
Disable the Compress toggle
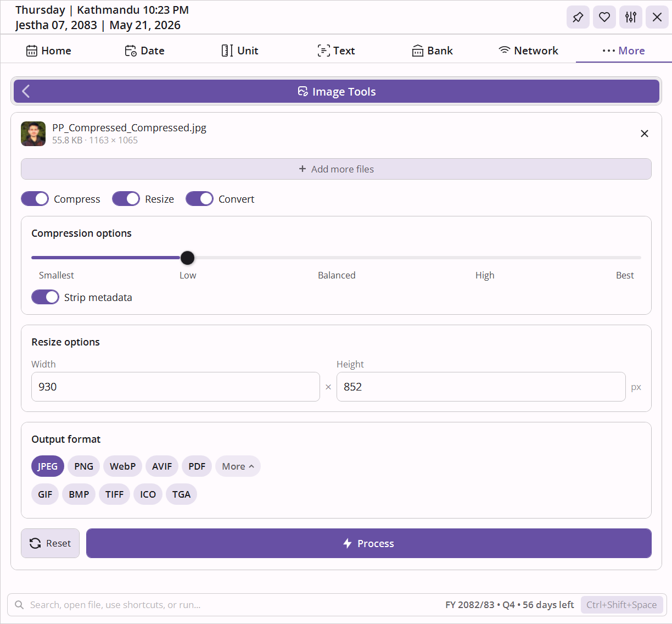35,199
